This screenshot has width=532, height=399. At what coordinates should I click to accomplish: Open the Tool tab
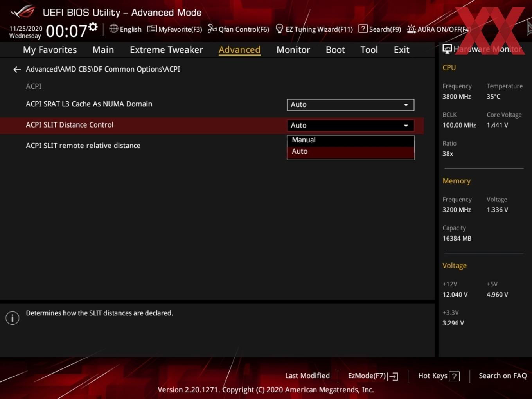[x=369, y=50]
